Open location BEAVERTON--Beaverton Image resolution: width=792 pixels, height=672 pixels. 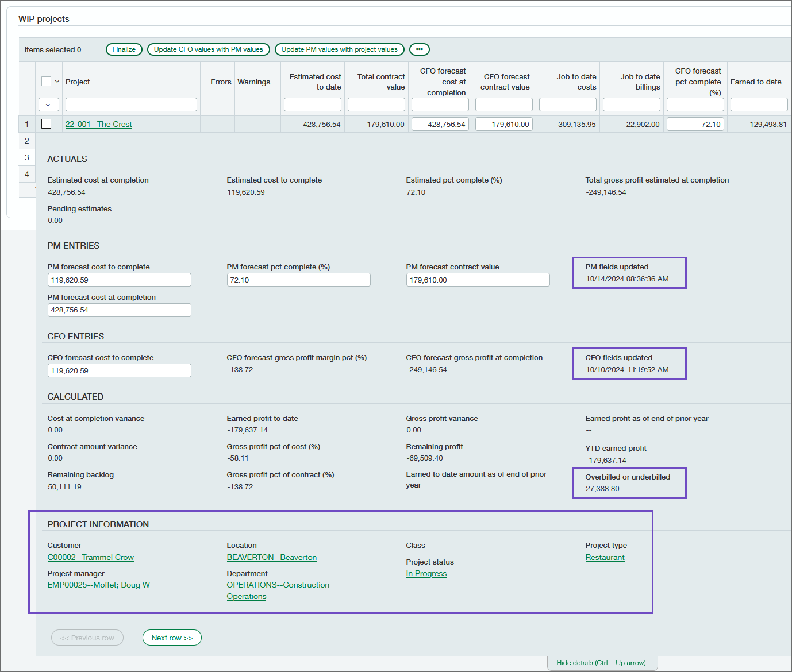coord(271,557)
